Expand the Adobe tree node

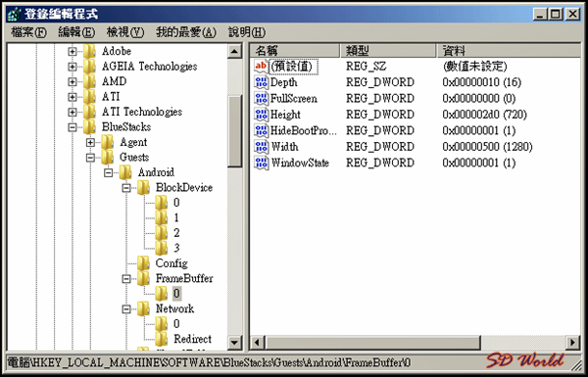(x=73, y=51)
